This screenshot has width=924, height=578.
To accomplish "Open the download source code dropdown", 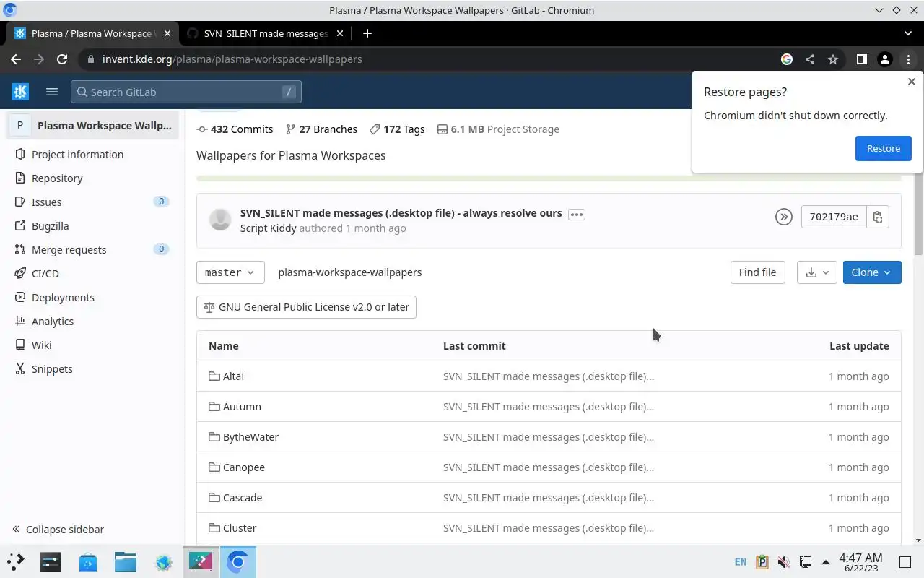I will pyautogui.click(x=817, y=272).
